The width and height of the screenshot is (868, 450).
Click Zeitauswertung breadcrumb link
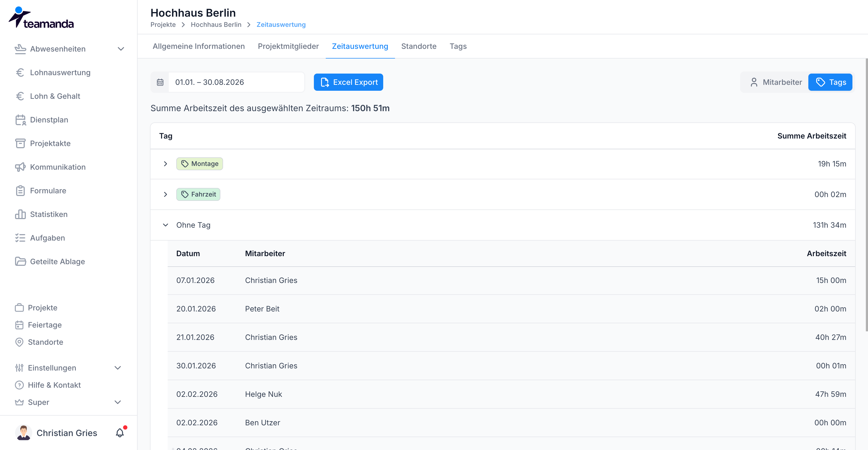coord(281,25)
